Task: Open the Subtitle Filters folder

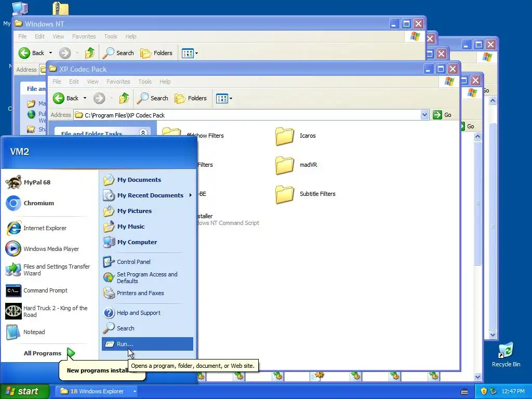Action: [x=305, y=194]
